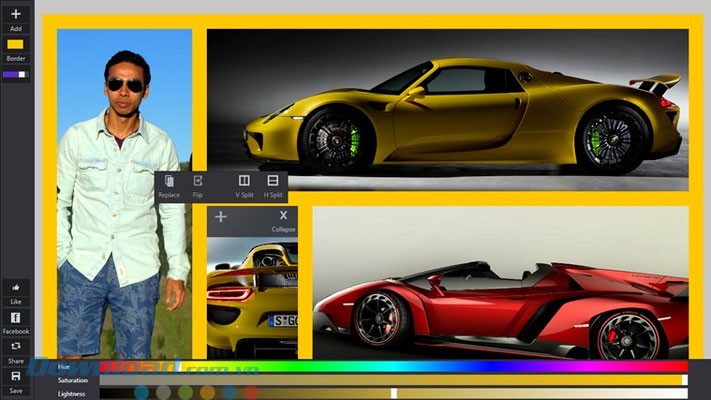Choose Replace in the image popup toolbar
The image size is (711, 400).
click(x=169, y=181)
